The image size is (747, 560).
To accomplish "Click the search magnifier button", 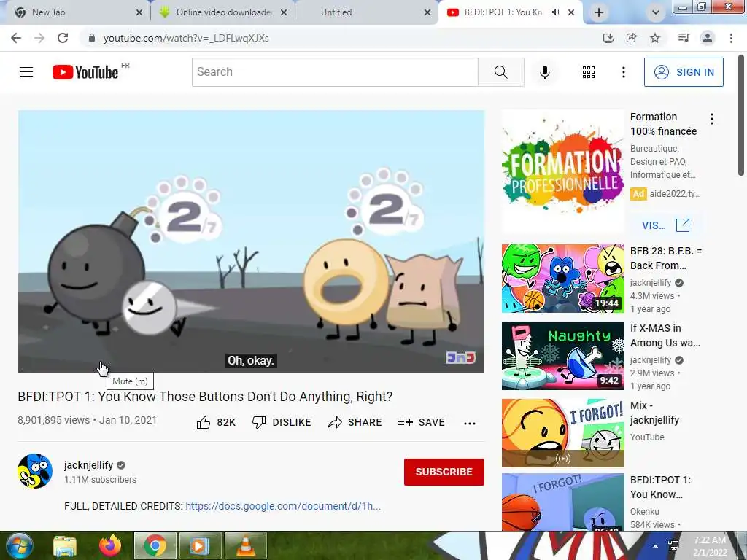I will 500,72.
